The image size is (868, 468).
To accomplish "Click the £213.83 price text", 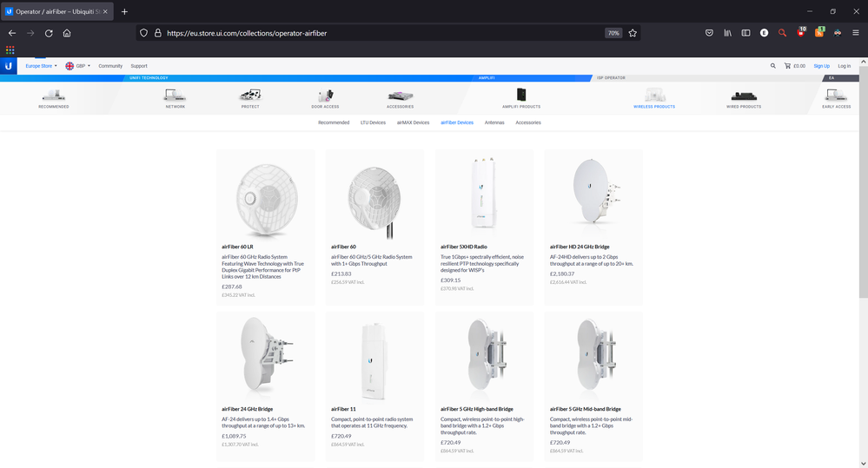I will [341, 274].
